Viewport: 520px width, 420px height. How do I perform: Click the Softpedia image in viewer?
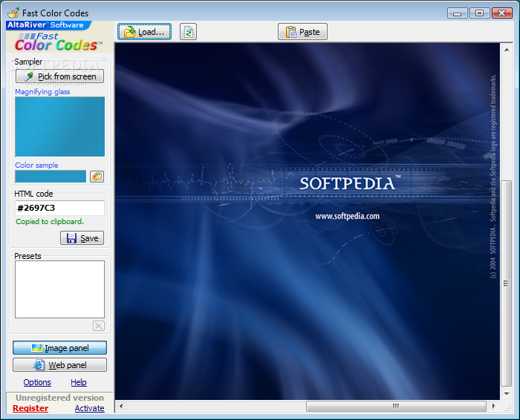coord(308,221)
